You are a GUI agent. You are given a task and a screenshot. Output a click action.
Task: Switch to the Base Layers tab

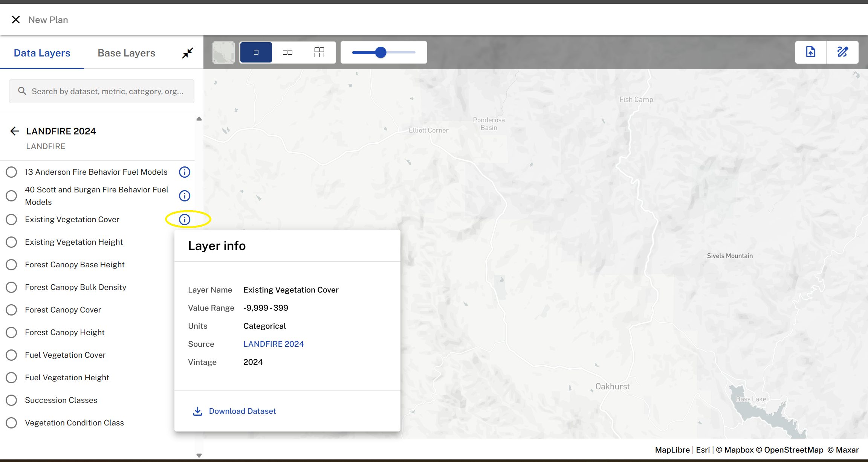[x=126, y=53]
